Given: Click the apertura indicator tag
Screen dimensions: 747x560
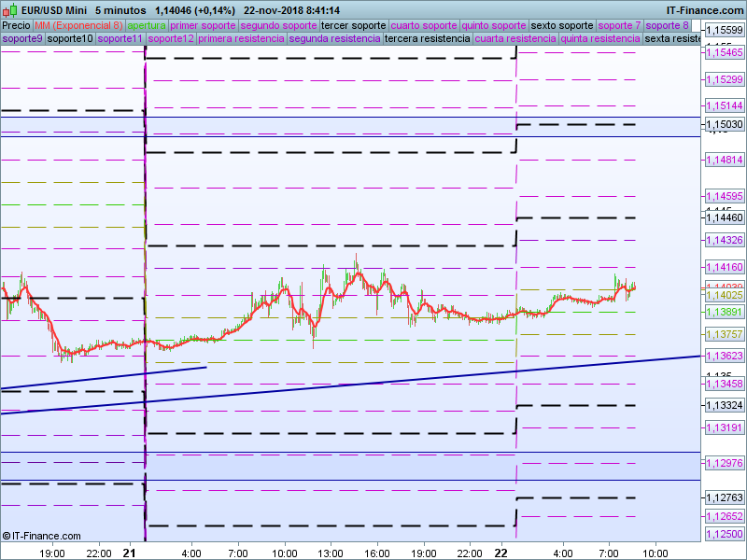Looking at the screenshot, I should [x=147, y=25].
